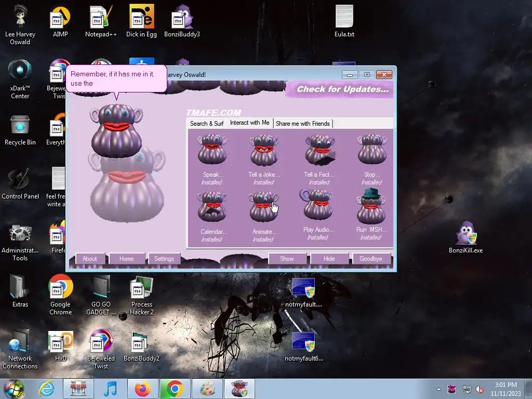Open the Interact with Me tab
Viewport: 532px width, 399px height.
(250, 123)
